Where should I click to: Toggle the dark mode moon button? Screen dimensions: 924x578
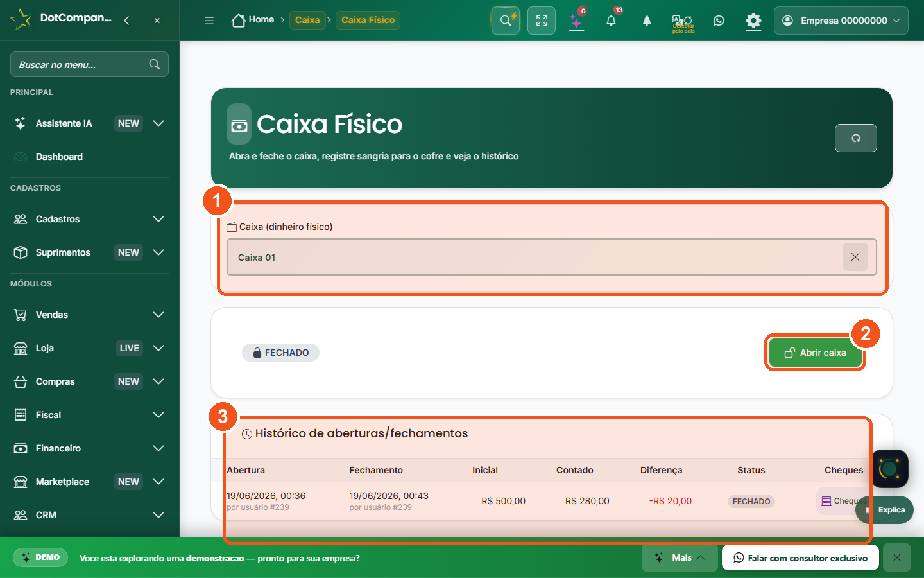click(889, 469)
